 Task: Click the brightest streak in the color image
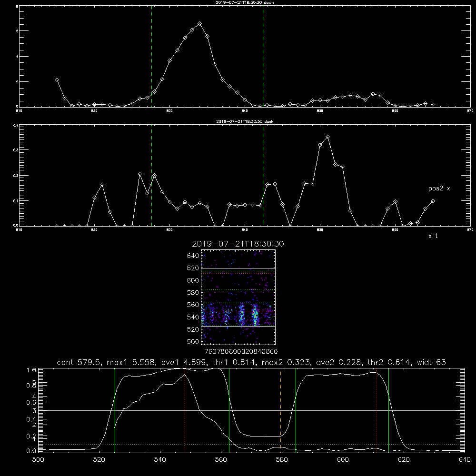click(255, 316)
